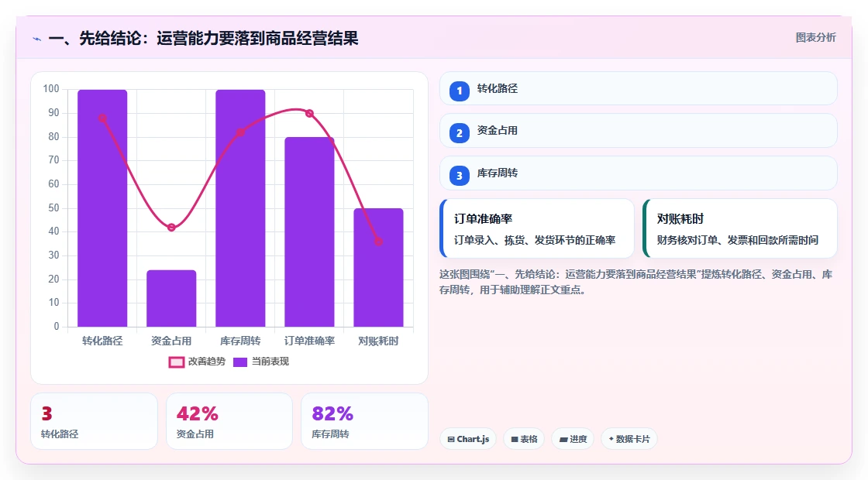Click the 资金占用 short bar

click(x=171, y=299)
